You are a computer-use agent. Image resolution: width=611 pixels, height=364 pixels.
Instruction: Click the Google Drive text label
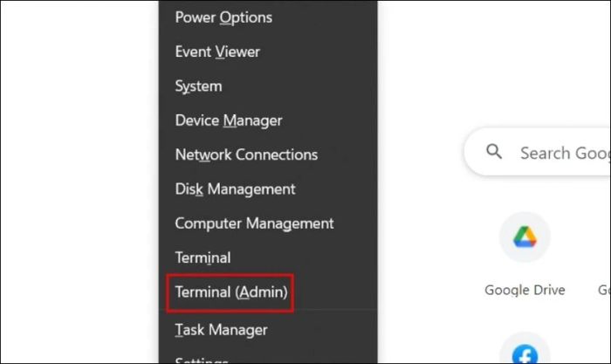[525, 290]
